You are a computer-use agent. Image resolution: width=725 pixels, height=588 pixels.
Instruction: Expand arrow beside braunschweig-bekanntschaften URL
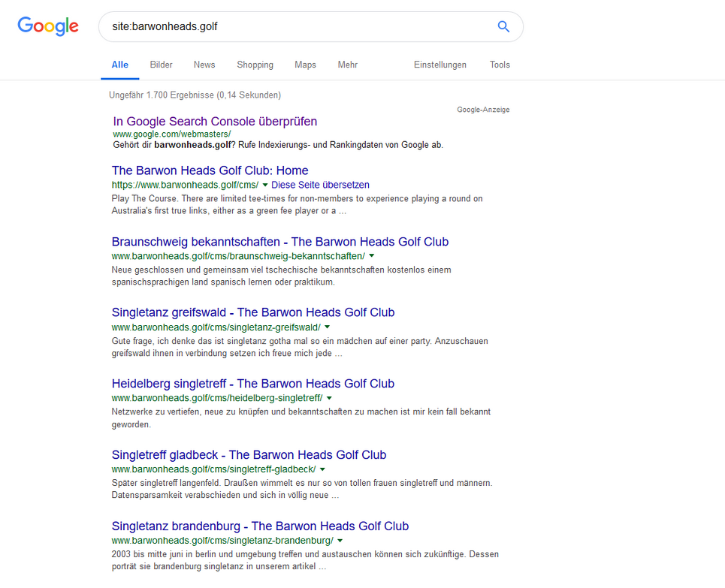coord(372,256)
